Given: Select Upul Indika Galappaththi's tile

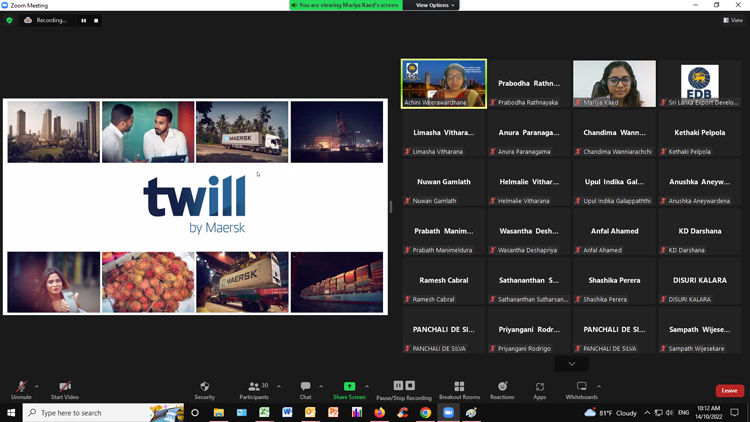Looking at the screenshot, I should coord(614,182).
